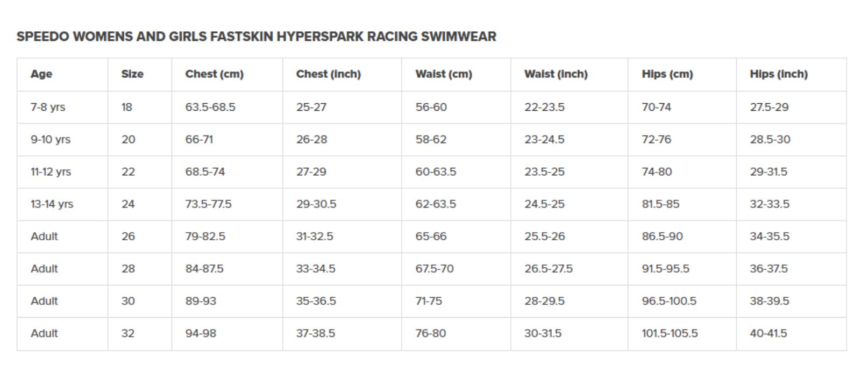Viewport: 868px width, 379px height.
Task: Click size 26 in the table
Action: pyautogui.click(x=128, y=237)
